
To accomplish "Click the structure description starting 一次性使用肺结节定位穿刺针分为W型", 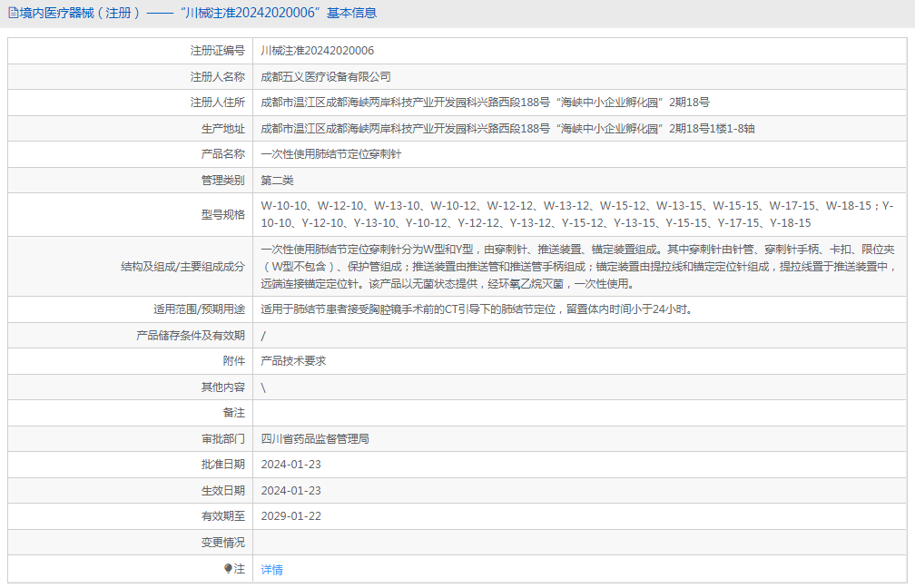I will pos(577,267).
